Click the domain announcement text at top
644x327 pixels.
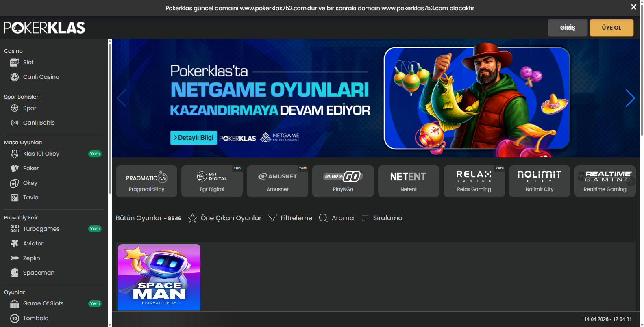(320, 8)
